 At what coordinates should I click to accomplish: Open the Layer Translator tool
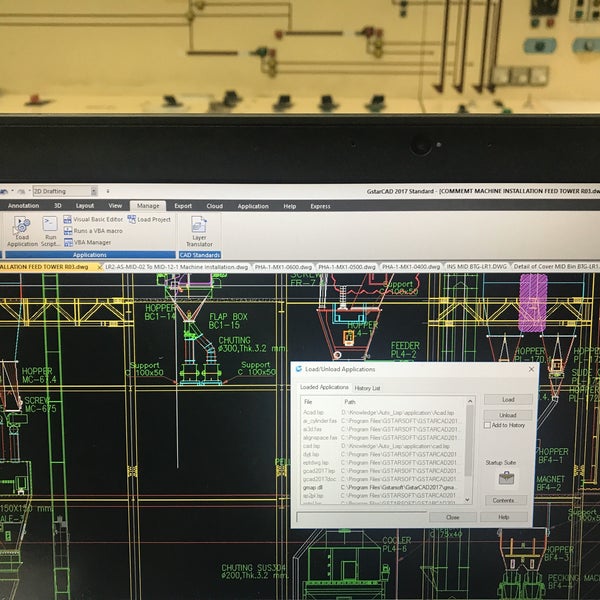(x=199, y=231)
